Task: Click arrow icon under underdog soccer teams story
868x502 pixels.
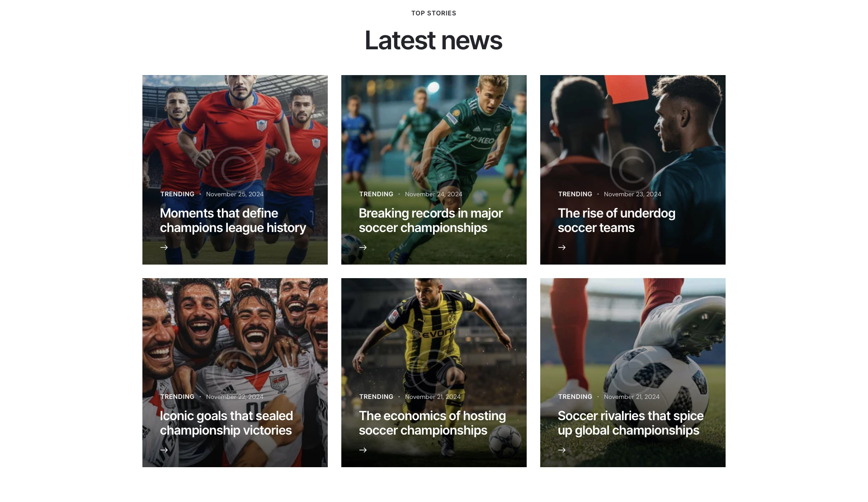Action: [562, 247]
